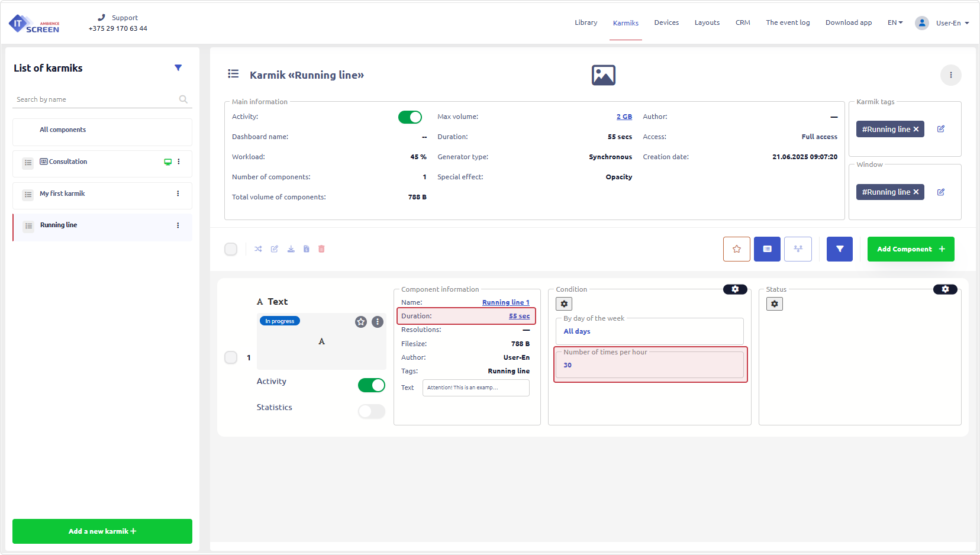Toggle the karmik Activity switch in Main information
The width and height of the screenshot is (980, 555).
click(x=410, y=117)
